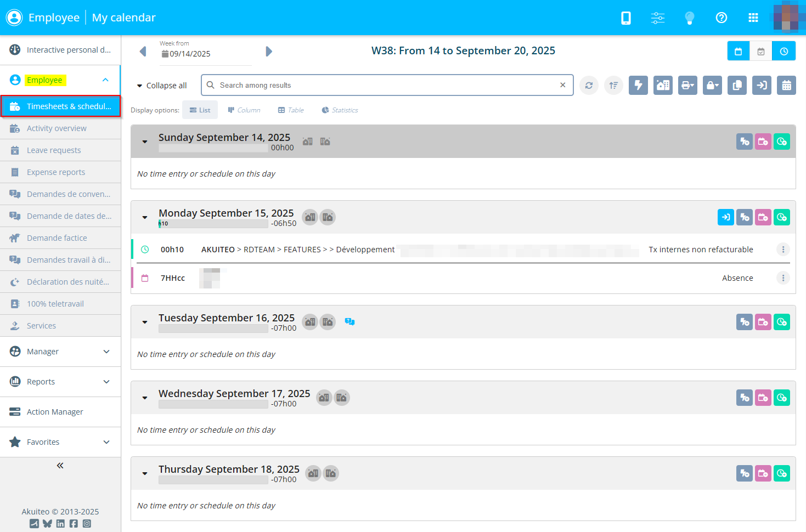Screen dimensions: 806x532
Task: Open three-dot menu for the Absence row
Action: (x=783, y=278)
